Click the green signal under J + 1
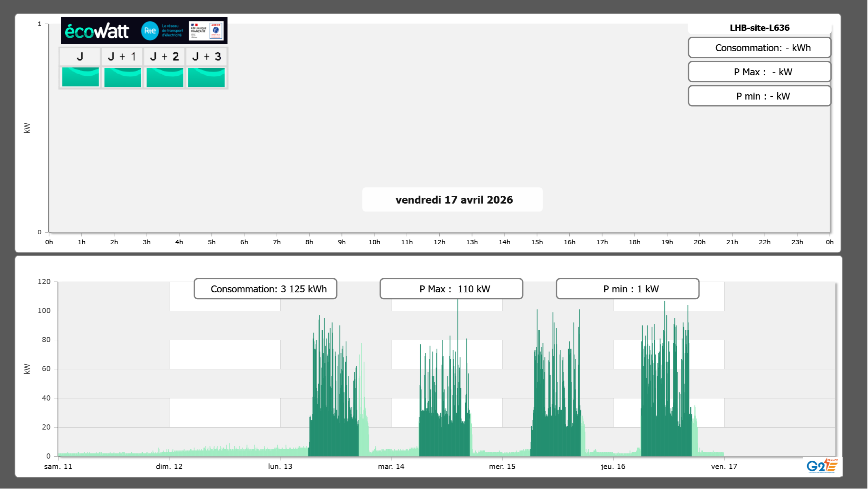This screenshot has height=489, width=868. coord(122,77)
